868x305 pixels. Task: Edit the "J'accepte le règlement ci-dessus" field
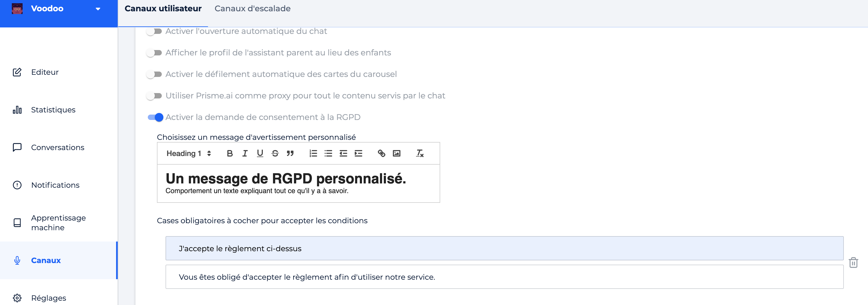(504, 248)
